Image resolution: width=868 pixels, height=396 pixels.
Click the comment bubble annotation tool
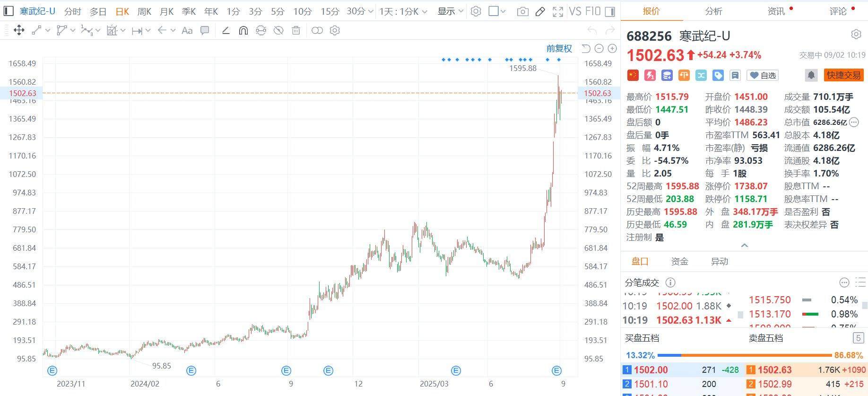pos(205,31)
